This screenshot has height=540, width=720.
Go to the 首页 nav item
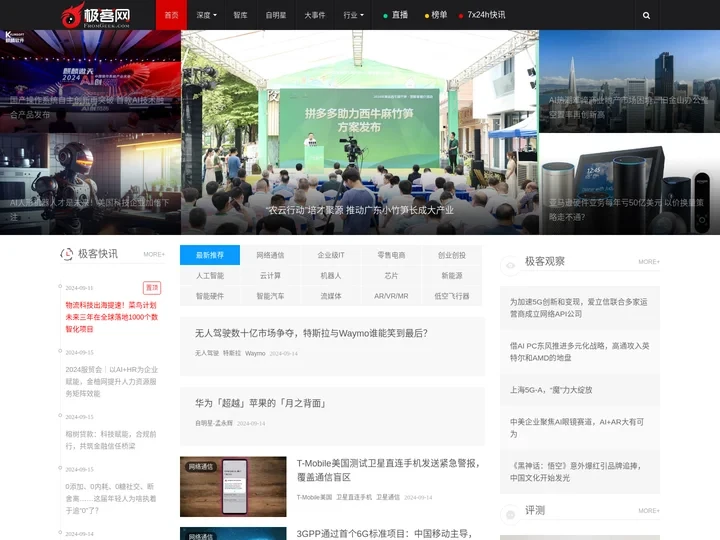pos(171,15)
